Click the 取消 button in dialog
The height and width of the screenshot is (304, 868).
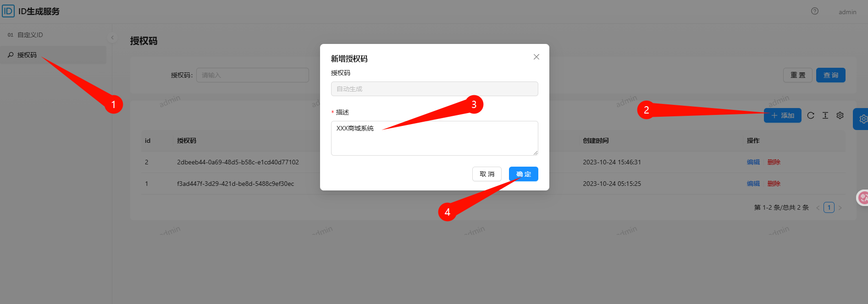[x=487, y=174]
